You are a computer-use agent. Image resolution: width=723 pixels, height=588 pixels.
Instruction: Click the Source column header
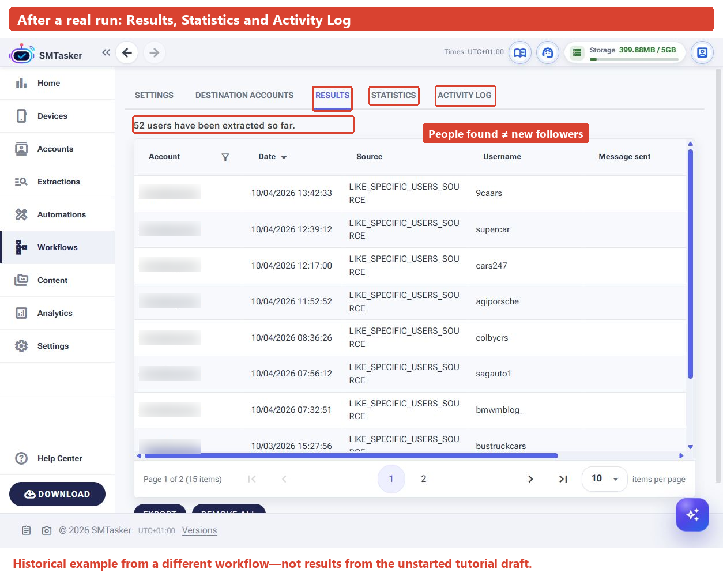coord(370,157)
